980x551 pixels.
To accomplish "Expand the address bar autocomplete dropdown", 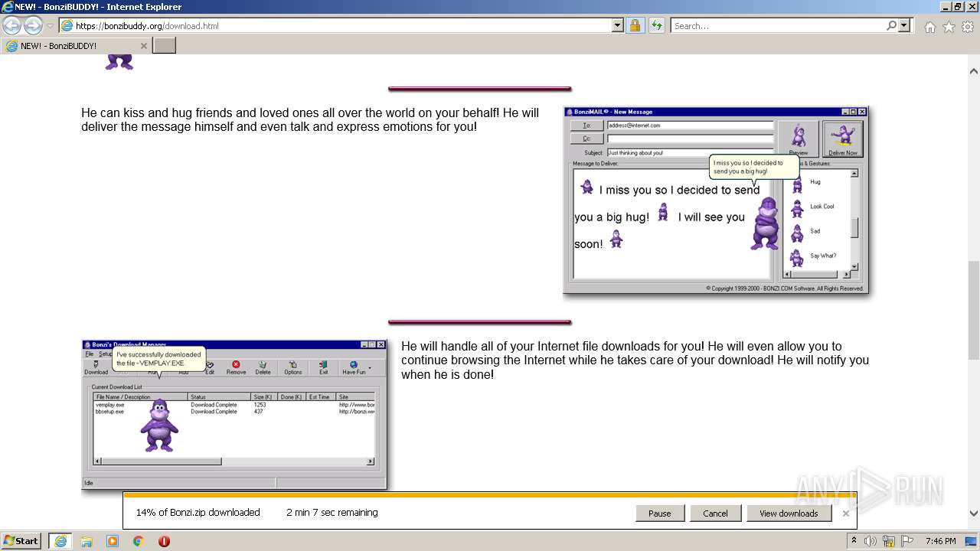I will click(618, 25).
